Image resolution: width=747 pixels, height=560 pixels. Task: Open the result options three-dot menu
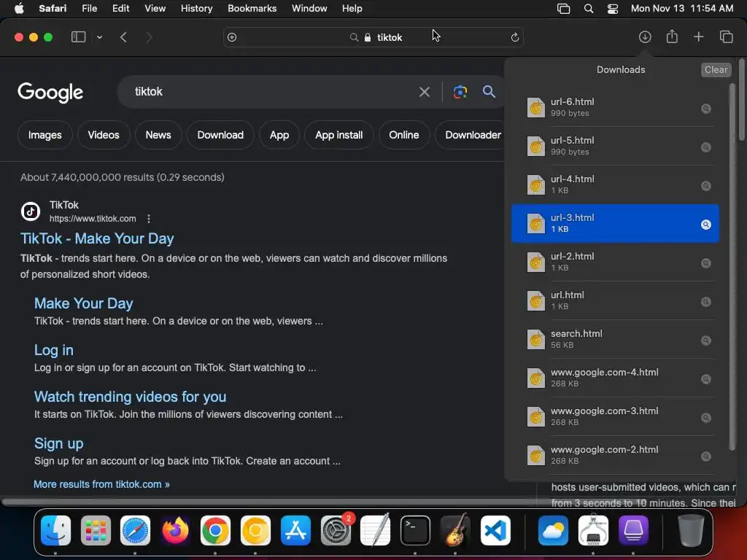149,219
